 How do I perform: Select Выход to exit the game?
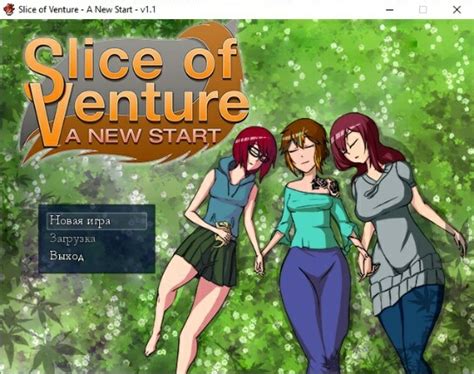coord(67,256)
